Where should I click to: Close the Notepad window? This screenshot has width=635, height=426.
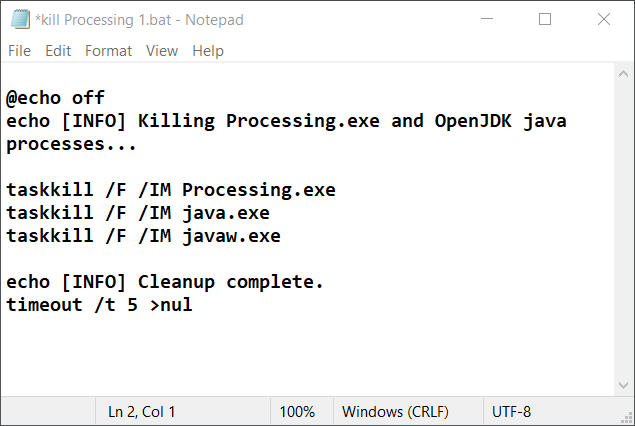603,19
